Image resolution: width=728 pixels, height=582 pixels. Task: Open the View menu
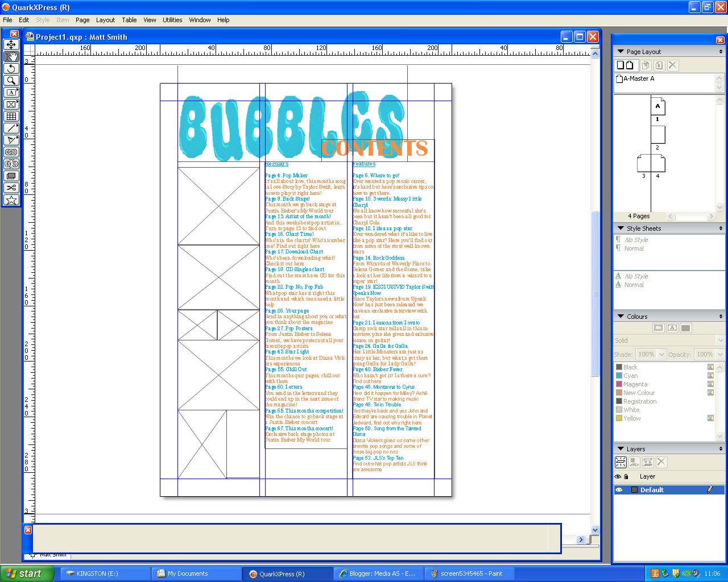coord(150,20)
